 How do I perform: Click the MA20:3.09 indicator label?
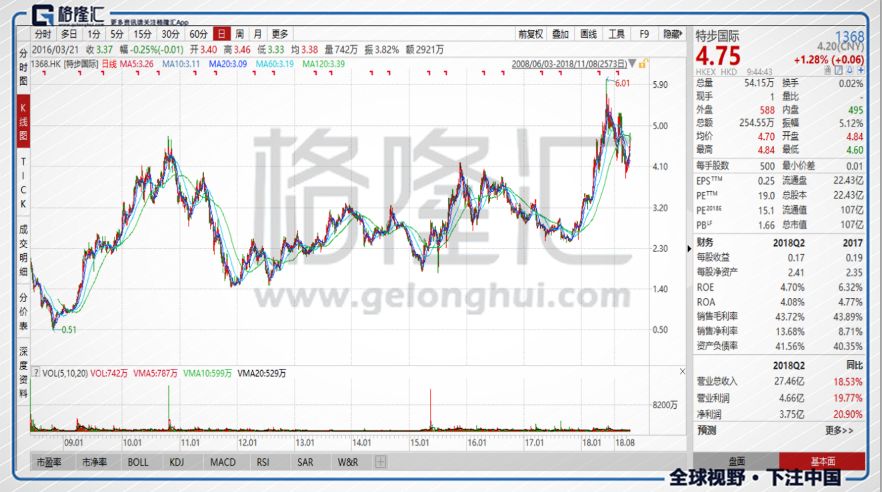[x=228, y=64]
